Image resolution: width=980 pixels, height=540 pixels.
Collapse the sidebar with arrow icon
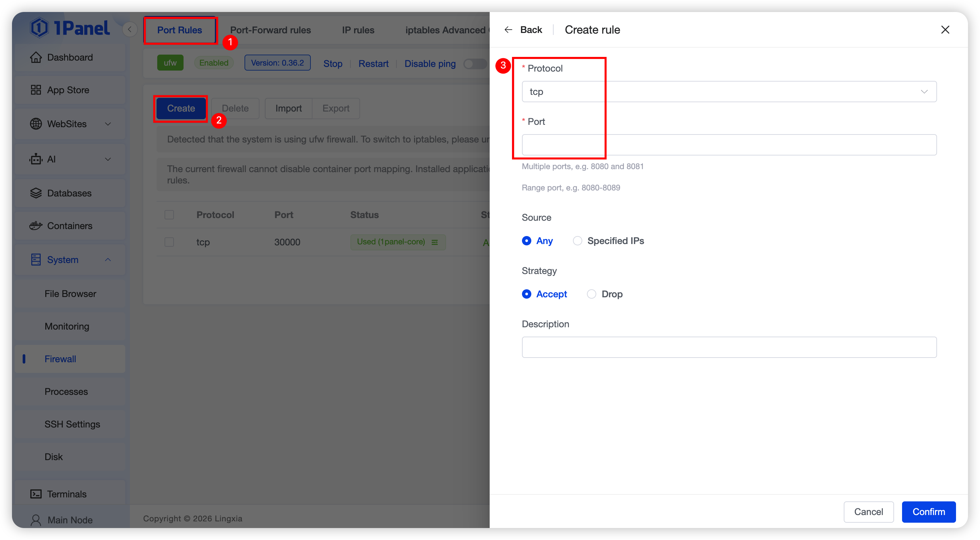click(x=130, y=30)
